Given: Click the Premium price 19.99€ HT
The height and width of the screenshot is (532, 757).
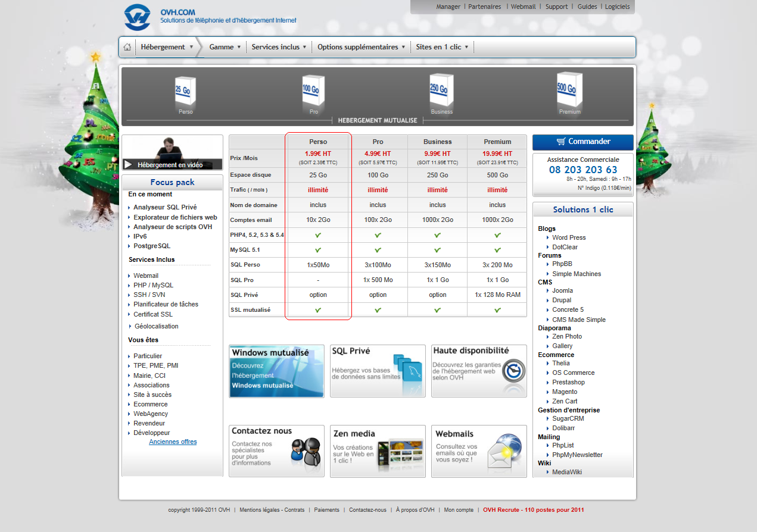Looking at the screenshot, I should coord(497,154).
